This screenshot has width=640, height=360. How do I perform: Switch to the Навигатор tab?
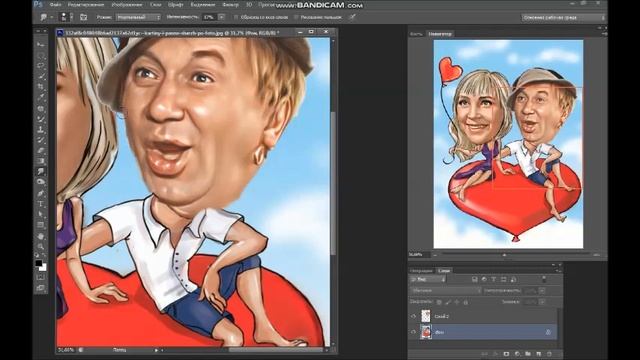pos(440,34)
